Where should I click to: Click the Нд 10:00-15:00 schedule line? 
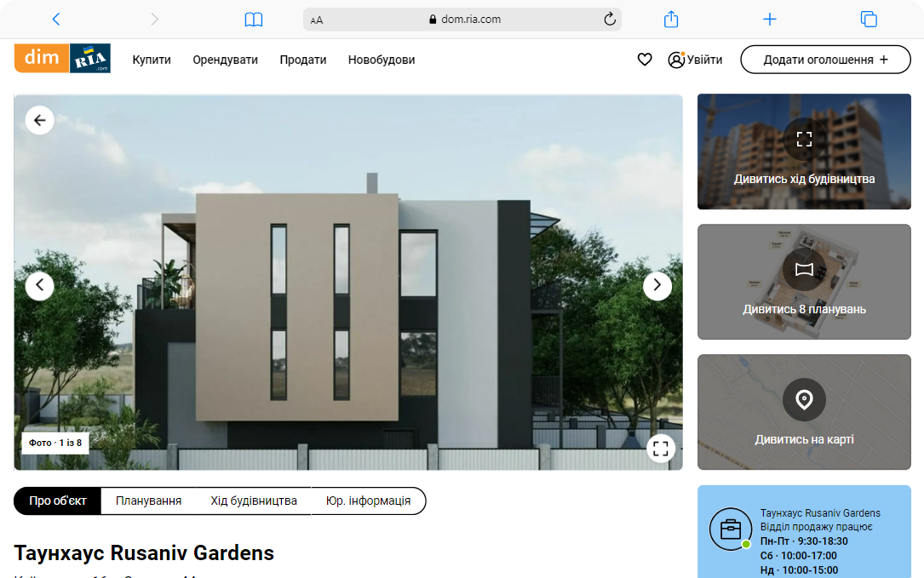point(799,569)
